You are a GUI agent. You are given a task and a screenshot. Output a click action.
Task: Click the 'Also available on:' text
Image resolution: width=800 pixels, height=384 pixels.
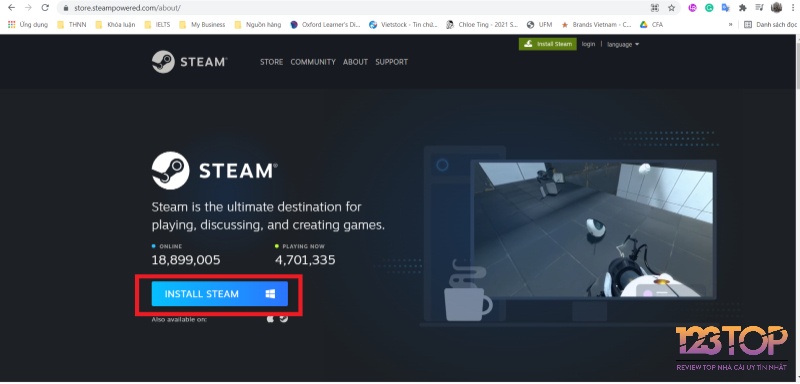tap(179, 319)
